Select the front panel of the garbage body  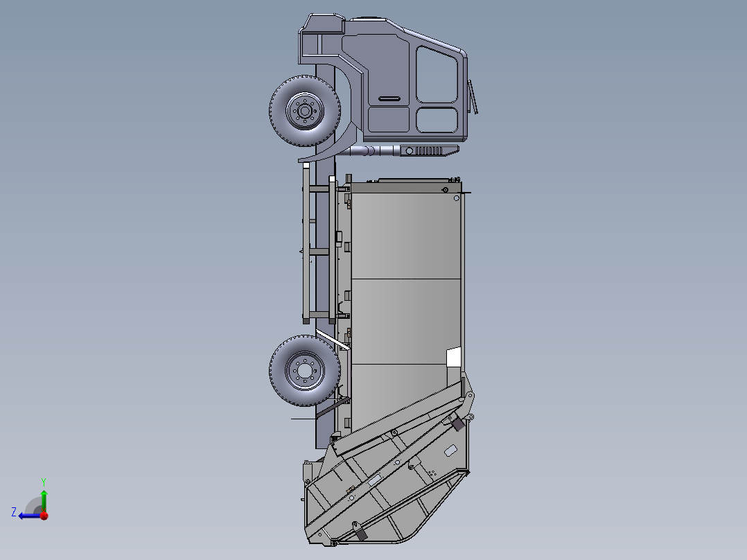tap(405, 236)
